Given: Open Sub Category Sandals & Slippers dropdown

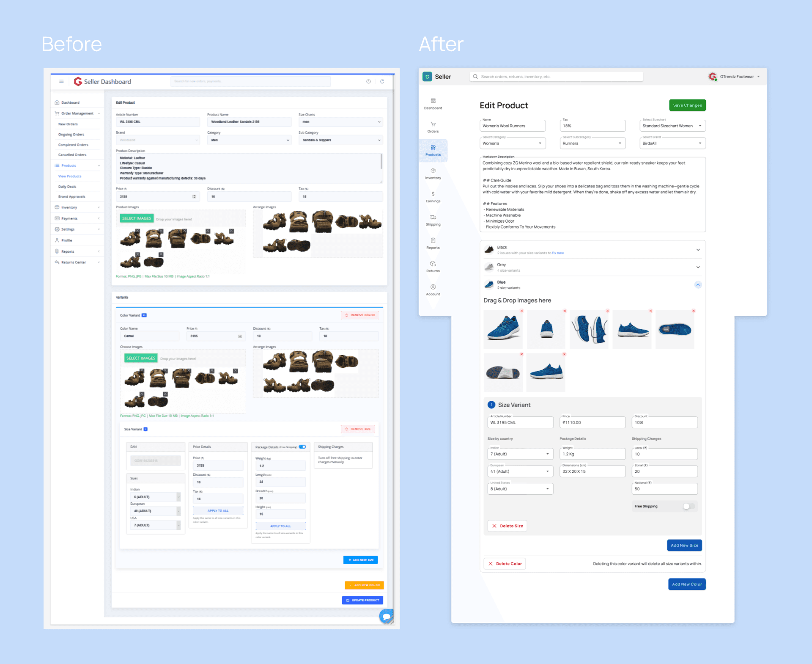Looking at the screenshot, I should (340, 140).
